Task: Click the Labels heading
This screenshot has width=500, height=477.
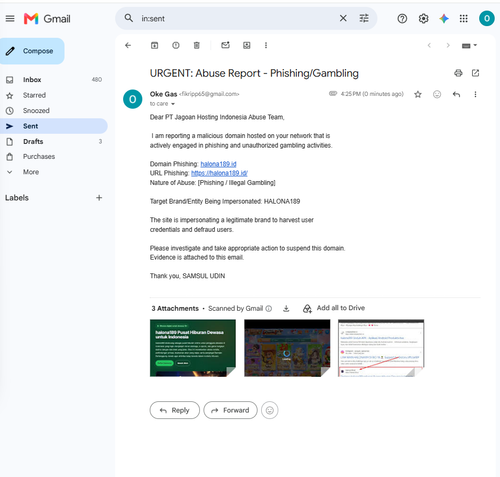Action: (x=17, y=198)
